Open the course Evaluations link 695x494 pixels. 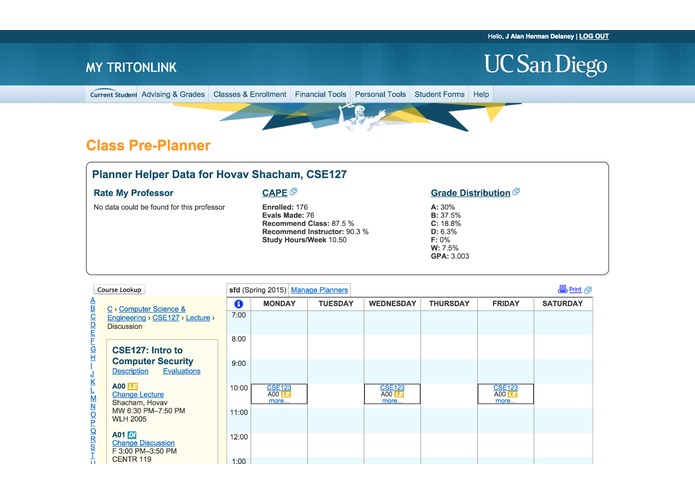182,371
